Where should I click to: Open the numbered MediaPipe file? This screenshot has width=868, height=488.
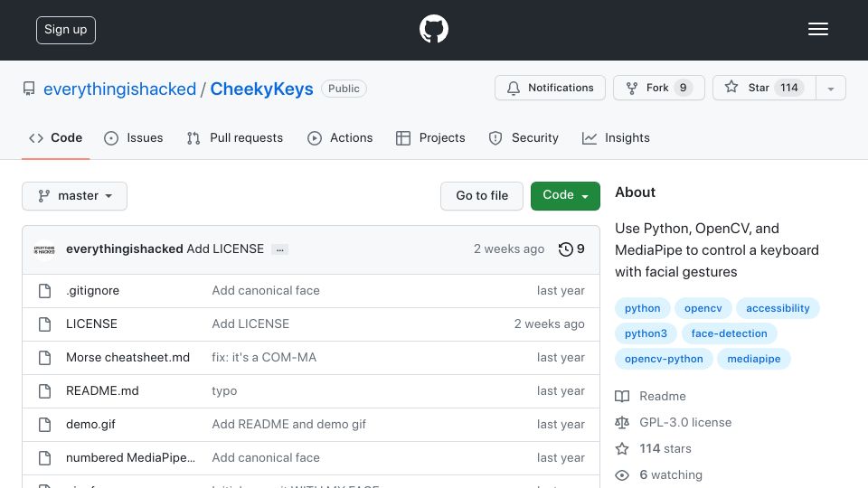130,457
